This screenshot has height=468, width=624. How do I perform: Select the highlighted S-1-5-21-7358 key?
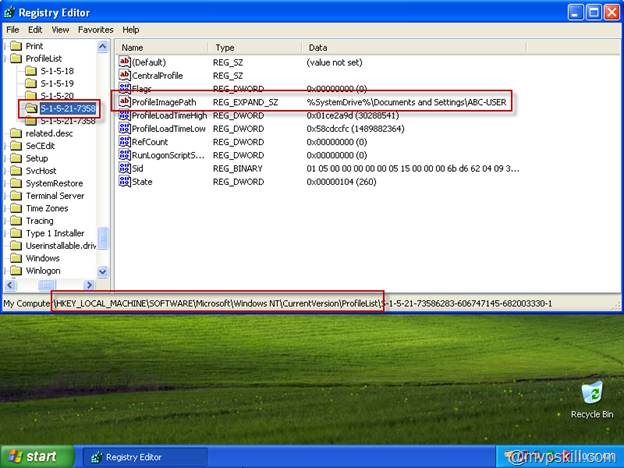click(68, 108)
